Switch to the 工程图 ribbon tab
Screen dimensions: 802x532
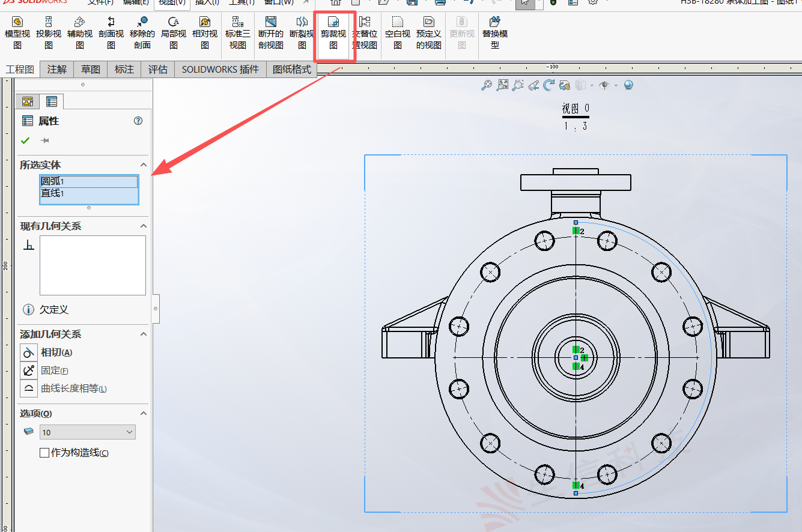coord(20,70)
